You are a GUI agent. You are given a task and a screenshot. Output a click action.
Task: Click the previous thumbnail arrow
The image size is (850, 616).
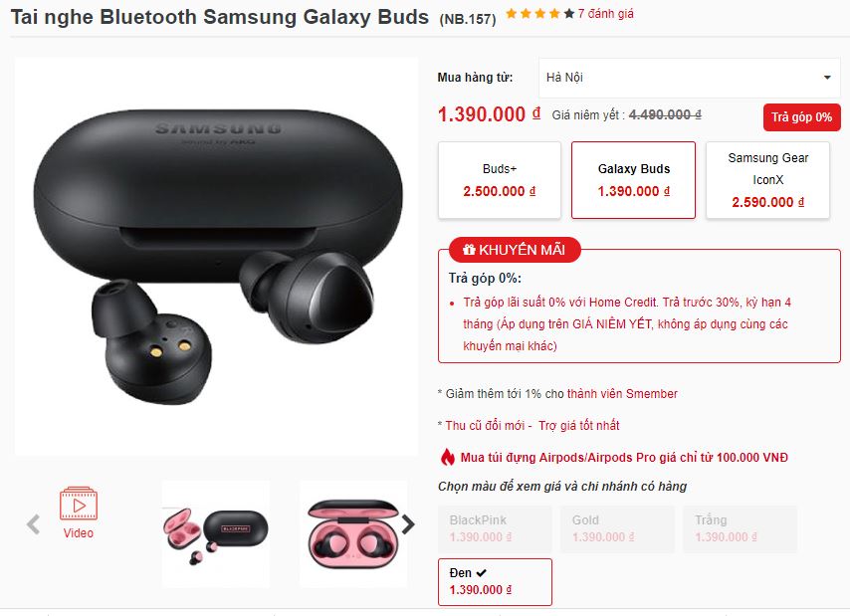point(33,524)
